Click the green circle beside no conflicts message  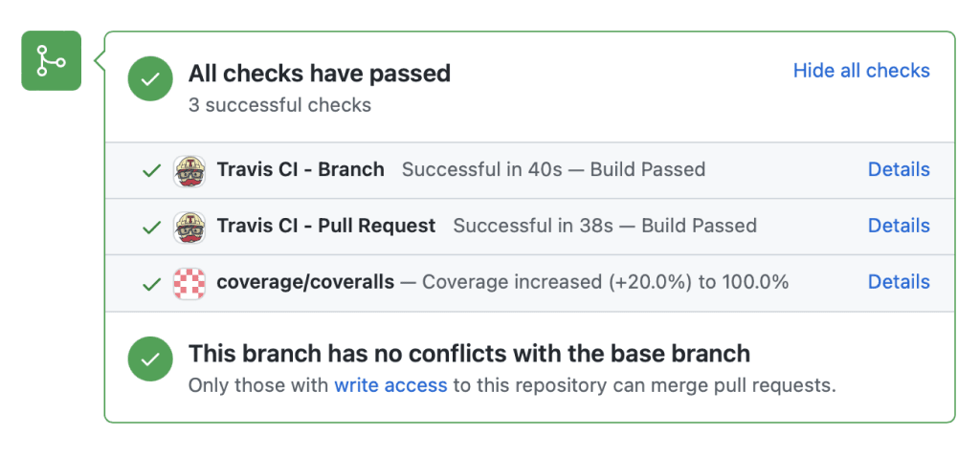[150, 359]
